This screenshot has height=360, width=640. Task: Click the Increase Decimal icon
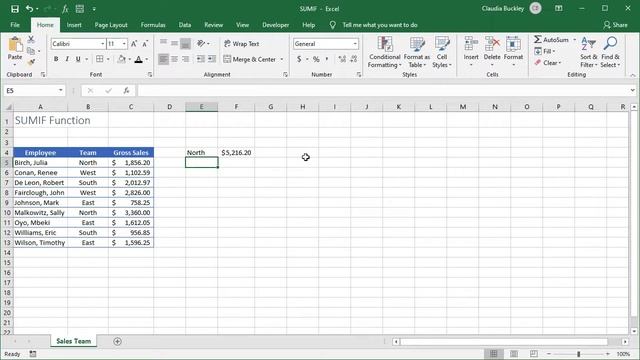(342, 59)
